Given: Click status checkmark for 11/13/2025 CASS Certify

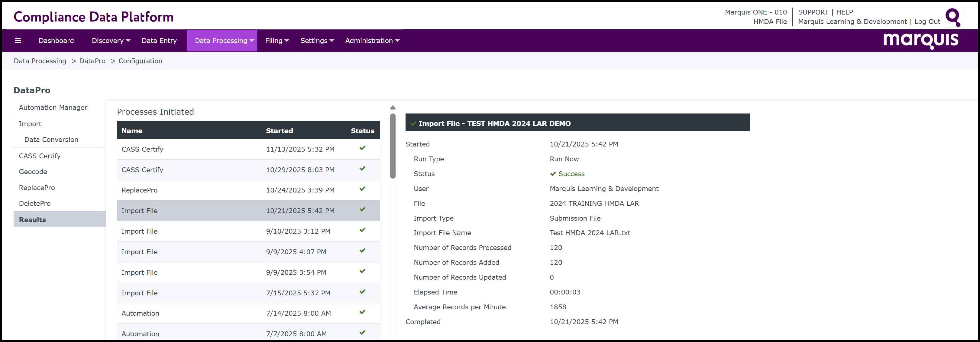Looking at the screenshot, I should pyautogui.click(x=362, y=148).
